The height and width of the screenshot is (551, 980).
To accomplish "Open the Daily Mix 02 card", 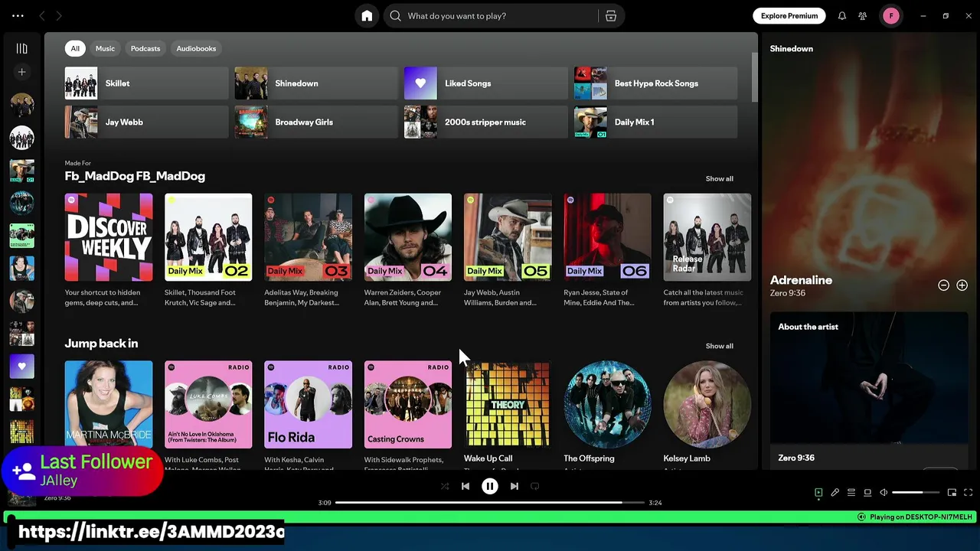I will tap(208, 250).
